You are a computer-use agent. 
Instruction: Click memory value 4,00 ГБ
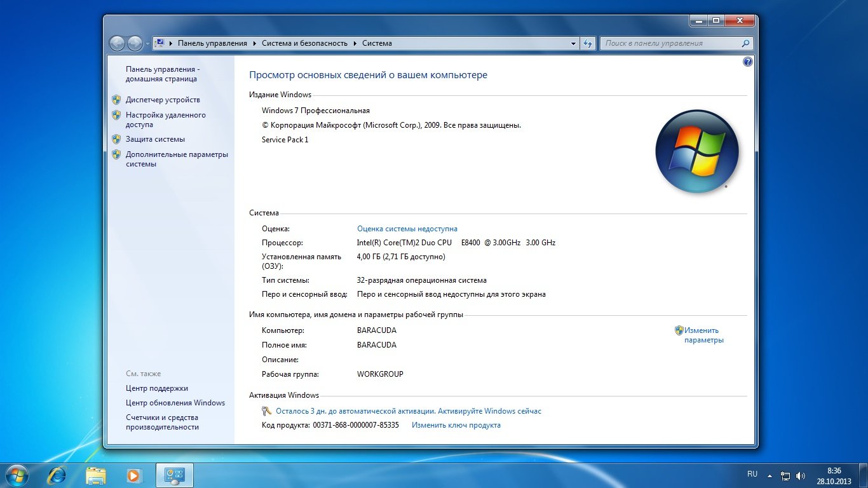pyautogui.click(x=401, y=257)
